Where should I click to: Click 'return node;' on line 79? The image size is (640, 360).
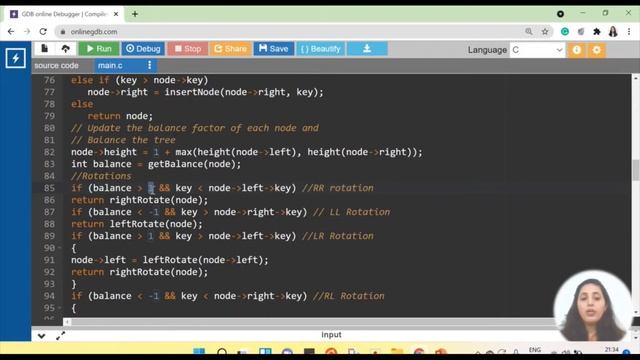click(x=120, y=116)
